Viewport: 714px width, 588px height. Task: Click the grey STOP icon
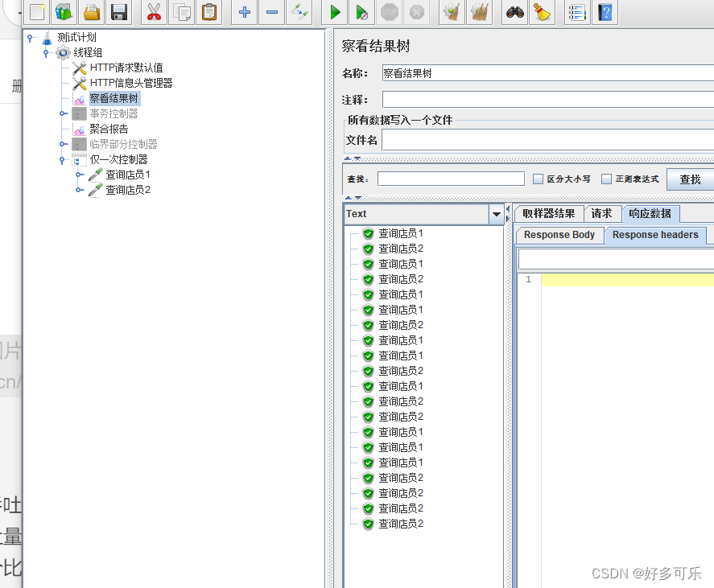[390, 12]
